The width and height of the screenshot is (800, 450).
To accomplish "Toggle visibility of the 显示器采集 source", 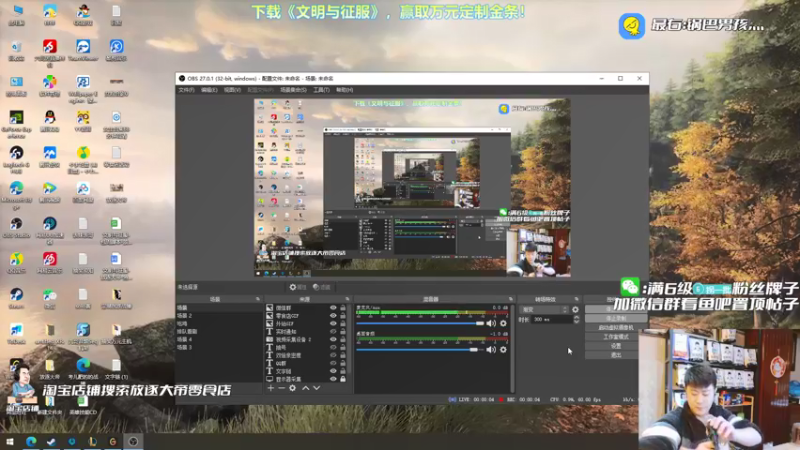I will point(333,379).
